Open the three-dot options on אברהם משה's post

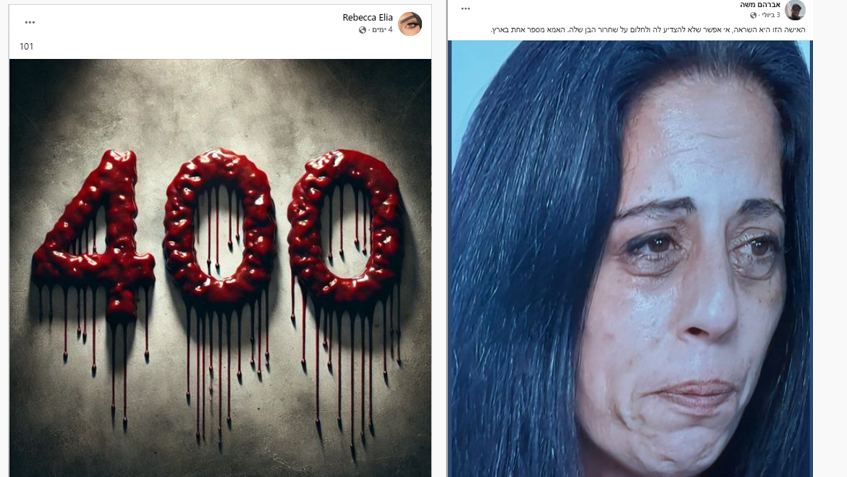pos(466,9)
